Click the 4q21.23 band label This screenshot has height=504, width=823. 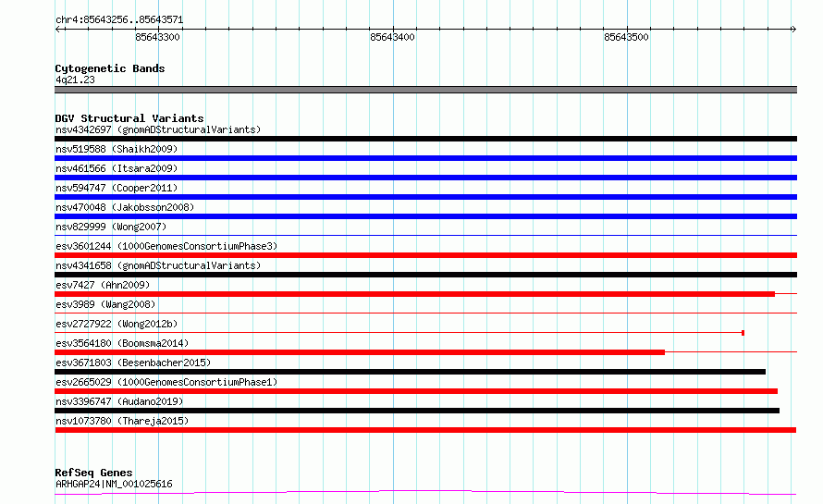coord(75,80)
